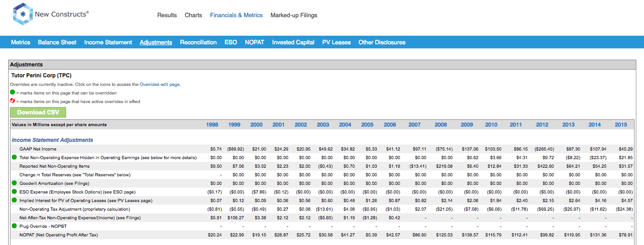The width and height of the screenshot is (644, 245).
Task: Click the 2014 year column header
Action: click(595, 125)
